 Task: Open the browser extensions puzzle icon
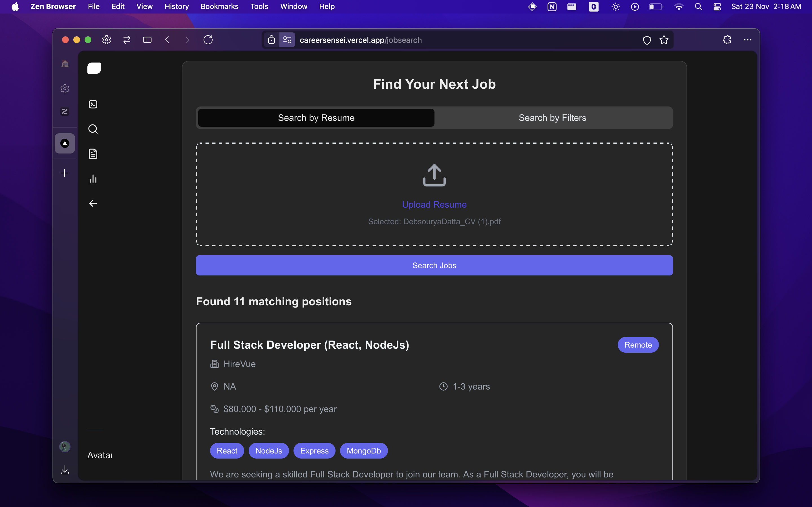coord(727,40)
